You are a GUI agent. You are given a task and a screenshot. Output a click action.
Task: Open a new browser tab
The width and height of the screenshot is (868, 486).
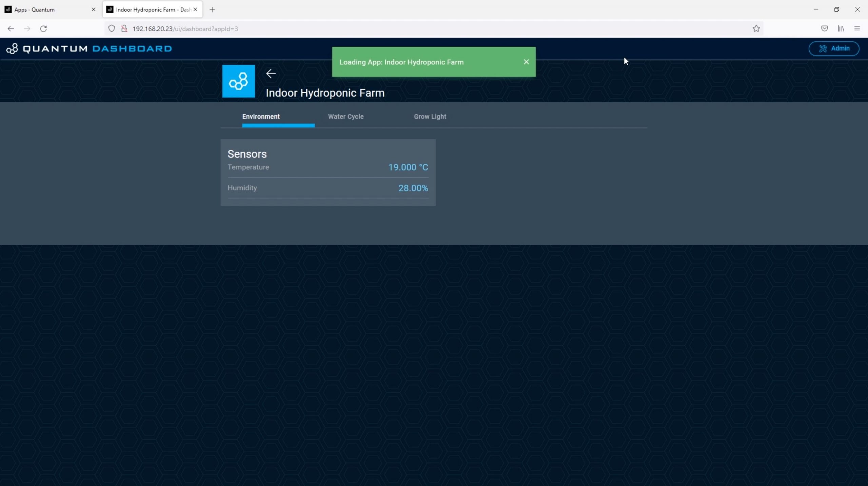click(x=212, y=9)
